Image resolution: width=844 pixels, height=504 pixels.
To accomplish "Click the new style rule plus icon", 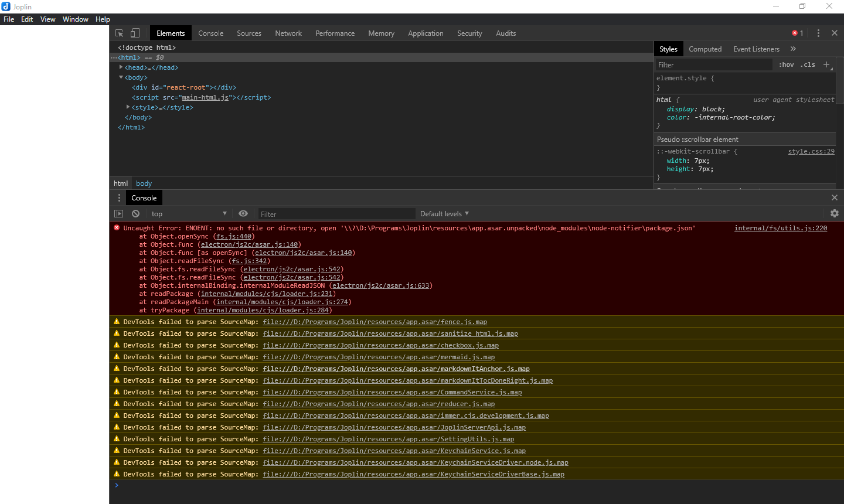I will point(826,64).
